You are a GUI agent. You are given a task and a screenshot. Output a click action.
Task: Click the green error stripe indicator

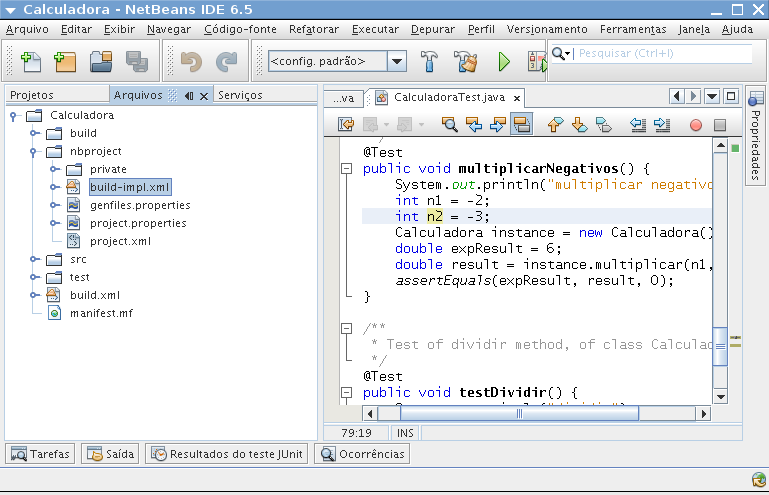[735, 148]
